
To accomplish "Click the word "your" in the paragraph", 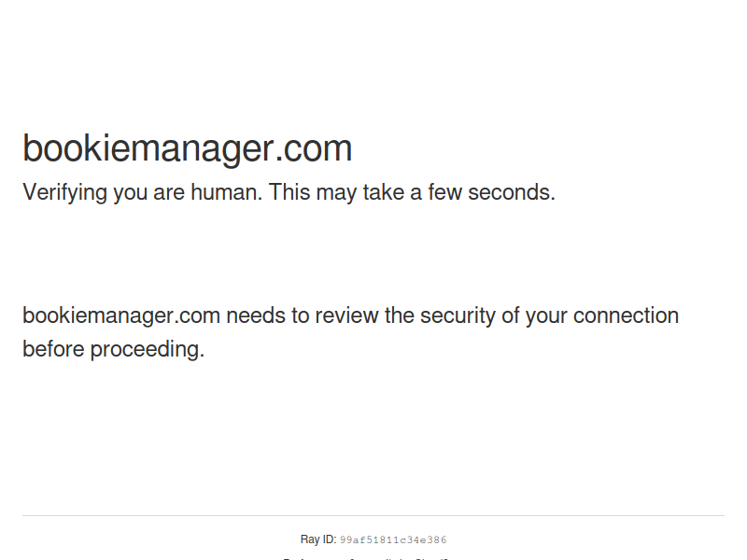I will pyautogui.click(x=546, y=315).
